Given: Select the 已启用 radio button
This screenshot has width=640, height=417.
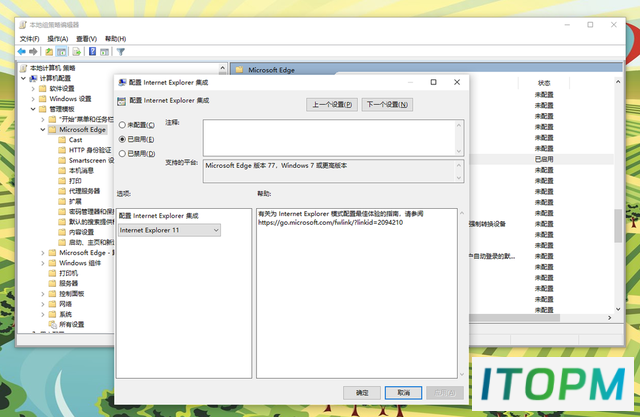Looking at the screenshot, I should [x=122, y=139].
